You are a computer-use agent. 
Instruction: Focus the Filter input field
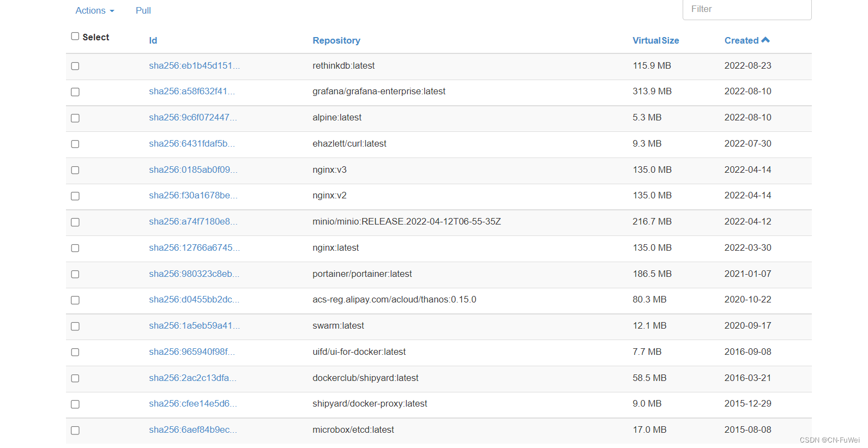click(x=747, y=9)
